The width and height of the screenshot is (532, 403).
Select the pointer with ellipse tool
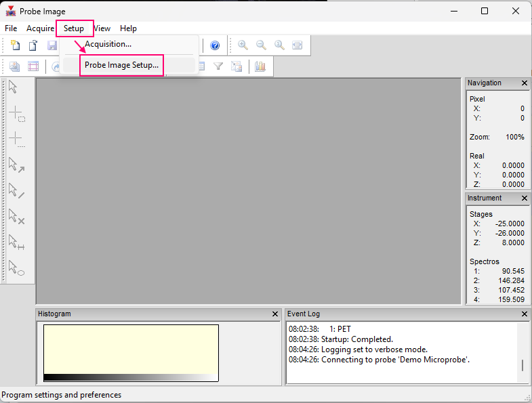click(x=16, y=268)
